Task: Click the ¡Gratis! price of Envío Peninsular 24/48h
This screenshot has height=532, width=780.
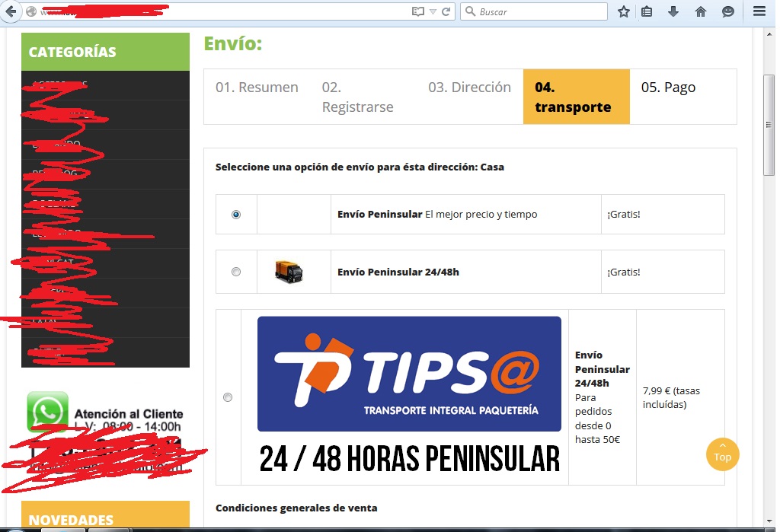Action: [624, 272]
